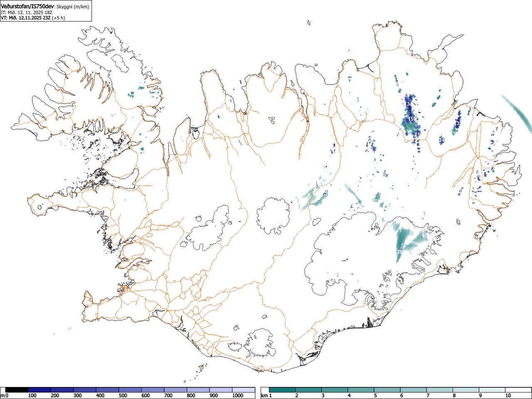
Task: Click the '800' tick label on metre scale
Action: (190, 396)
